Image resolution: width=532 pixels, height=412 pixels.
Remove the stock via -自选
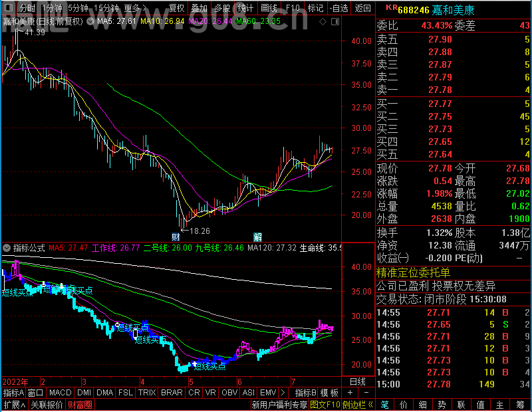coord(338,8)
